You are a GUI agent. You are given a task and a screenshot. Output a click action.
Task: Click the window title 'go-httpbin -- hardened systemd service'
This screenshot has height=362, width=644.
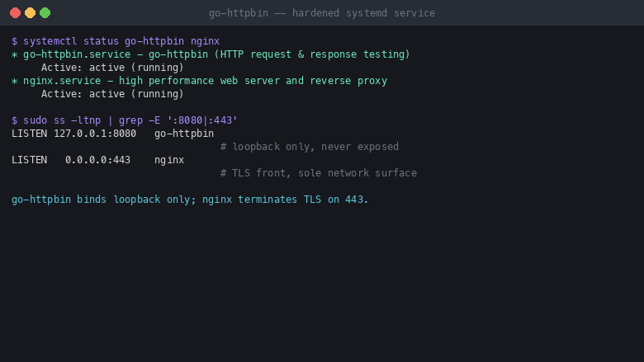[322, 13]
